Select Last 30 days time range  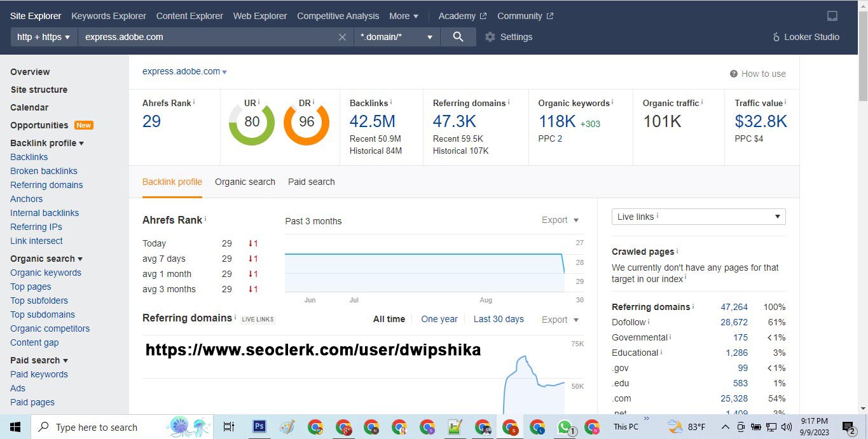(499, 319)
